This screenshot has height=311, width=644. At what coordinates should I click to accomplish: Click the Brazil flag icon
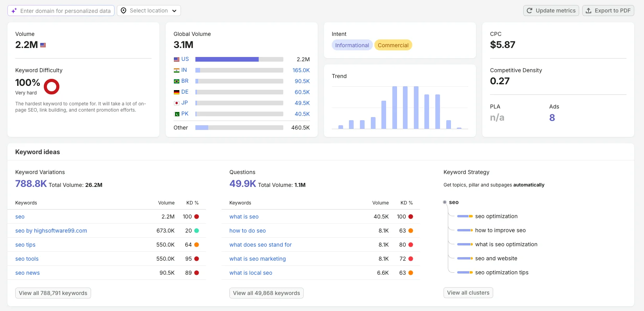tap(177, 81)
